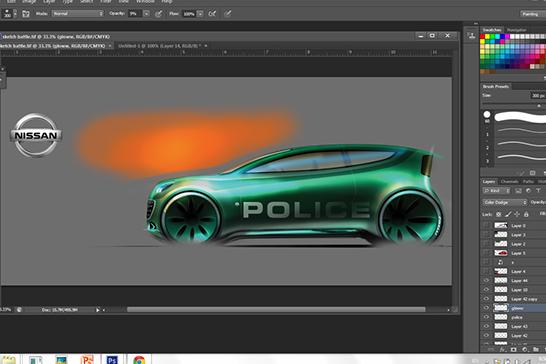The width and height of the screenshot is (546, 364).
Task: Click the tablet pressure for opacity icon
Action: (x=158, y=14)
